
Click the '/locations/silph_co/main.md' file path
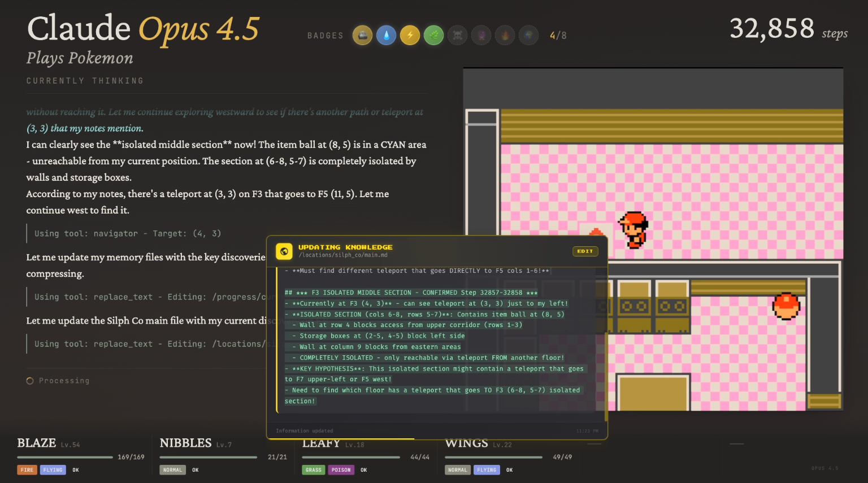[343, 255]
